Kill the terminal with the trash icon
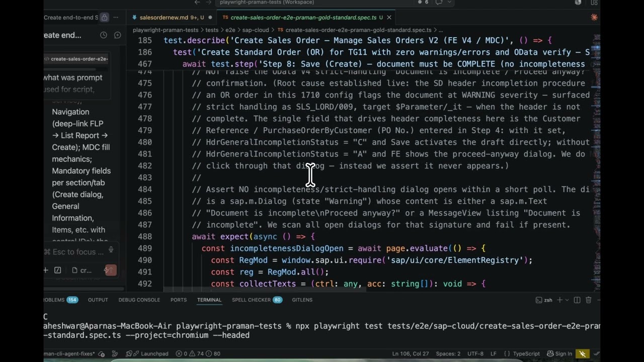The image size is (644, 362). coord(589,300)
